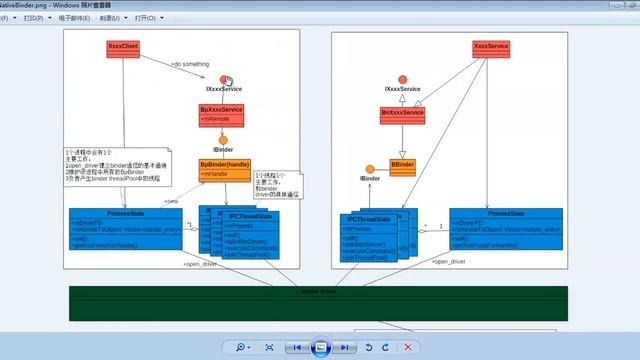Click the IBinder label under BpXxxxService
The height and width of the screenshot is (360, 640).
223,149
